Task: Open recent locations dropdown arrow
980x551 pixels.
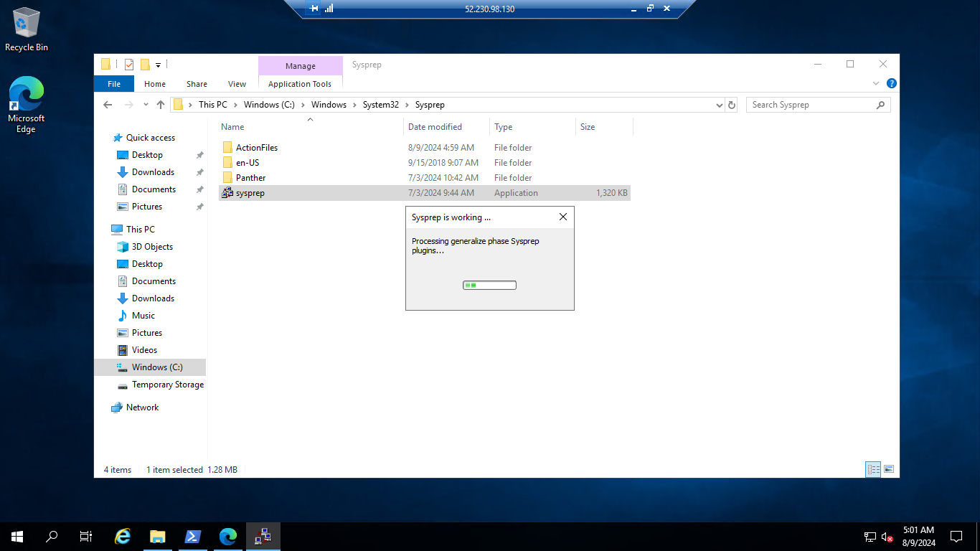Action: pos(146,105)
